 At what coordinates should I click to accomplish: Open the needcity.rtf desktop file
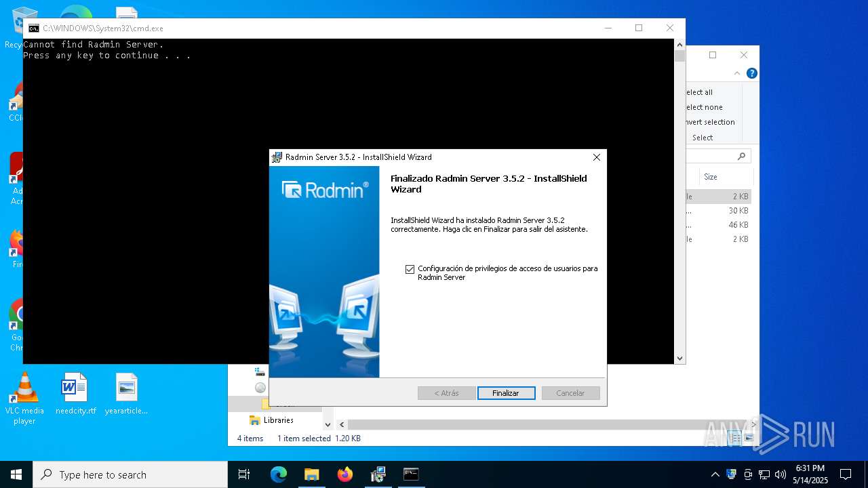[x=75, y=394]
